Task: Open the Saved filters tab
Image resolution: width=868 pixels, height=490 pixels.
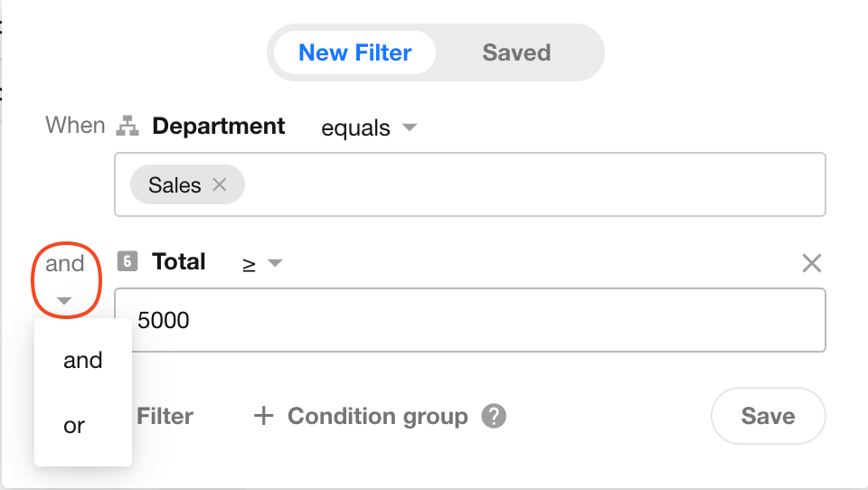Action: click(516, 52)
